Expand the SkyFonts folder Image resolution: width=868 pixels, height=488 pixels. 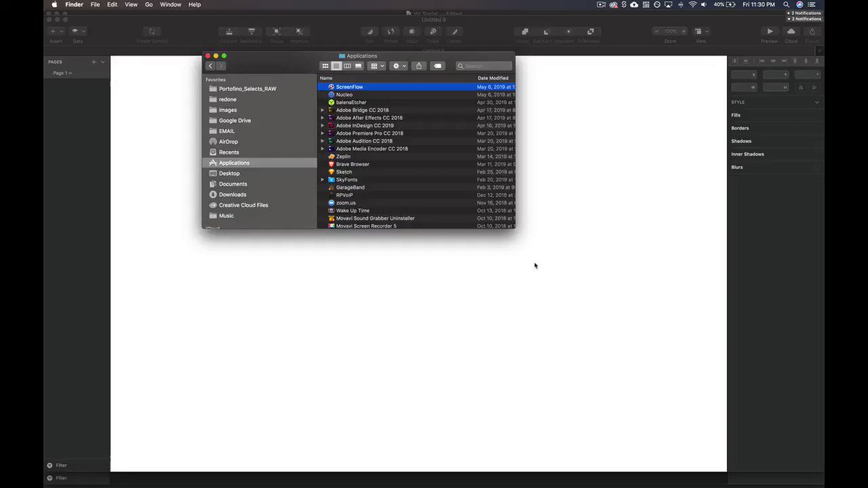pyautogui.click(x=323, y=179)
